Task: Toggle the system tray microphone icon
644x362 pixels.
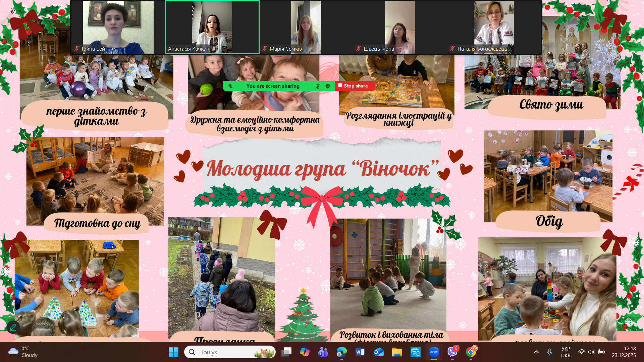Action: pos(549,352)
